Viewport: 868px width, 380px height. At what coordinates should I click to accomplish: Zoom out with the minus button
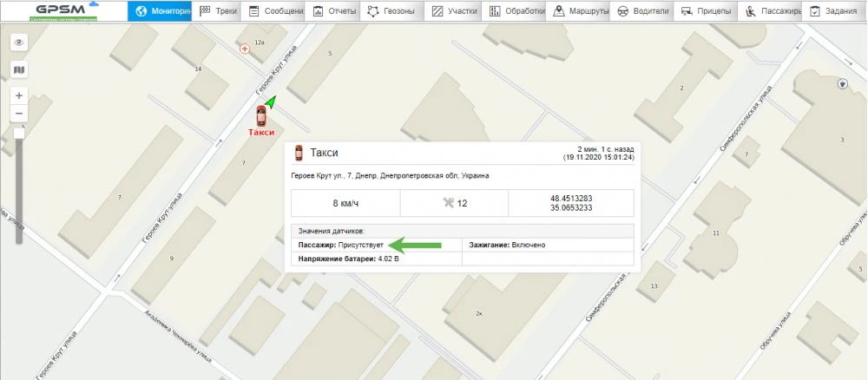19,114
